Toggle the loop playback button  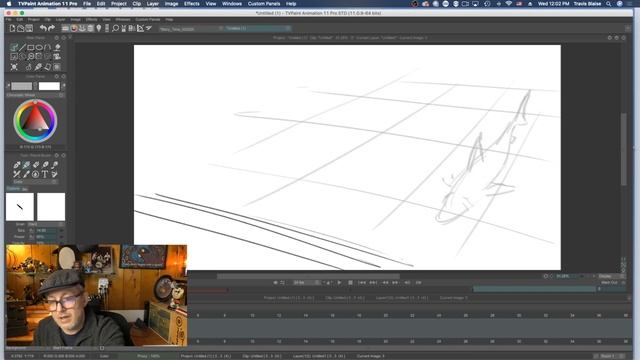pyautogui.click(x=282, y=282)
